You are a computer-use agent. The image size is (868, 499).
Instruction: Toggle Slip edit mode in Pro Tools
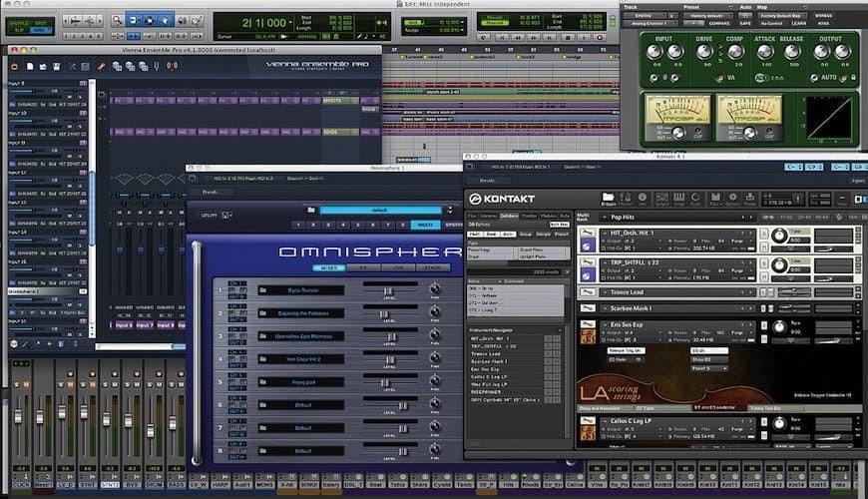click(20, 30)
